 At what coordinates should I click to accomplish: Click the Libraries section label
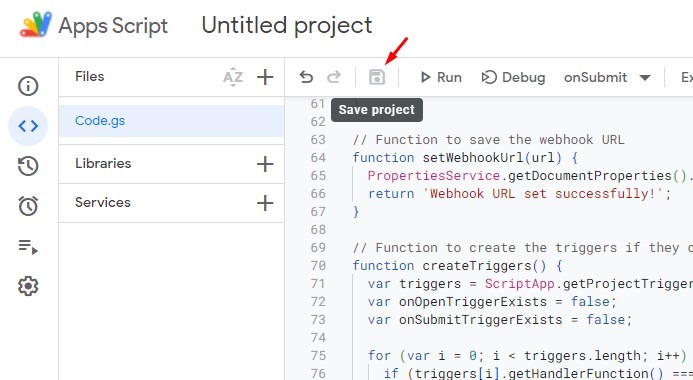click(103, 163)
